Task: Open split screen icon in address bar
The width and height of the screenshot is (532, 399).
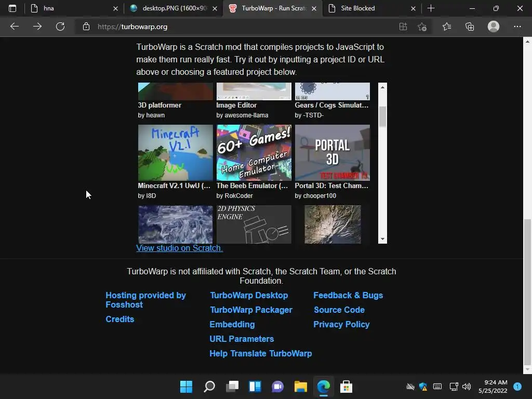Action: click(403, 26)
